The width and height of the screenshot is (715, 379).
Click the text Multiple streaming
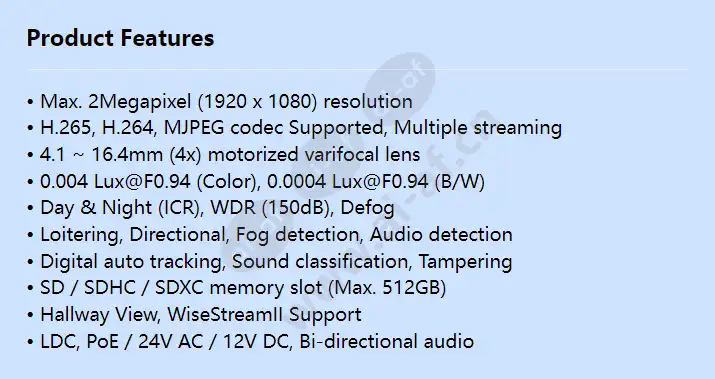[477, 128]
